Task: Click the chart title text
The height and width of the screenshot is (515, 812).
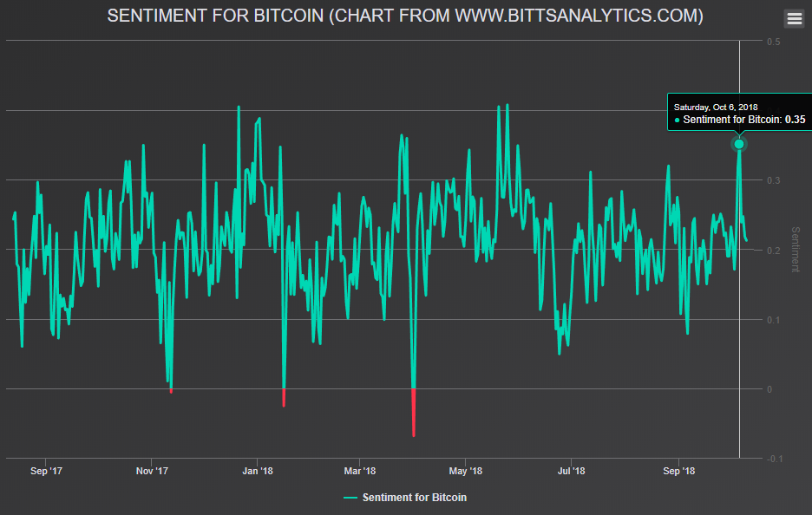Action: 405,16
